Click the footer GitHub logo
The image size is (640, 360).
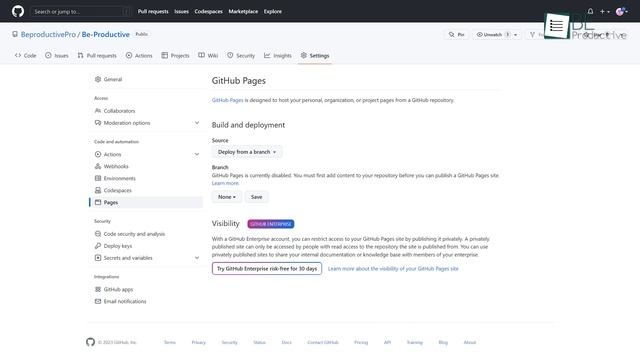[90, 342]
